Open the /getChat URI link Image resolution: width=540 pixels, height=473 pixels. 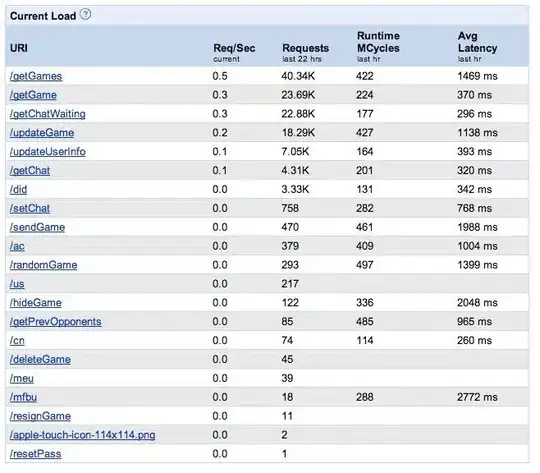[30, 171]
